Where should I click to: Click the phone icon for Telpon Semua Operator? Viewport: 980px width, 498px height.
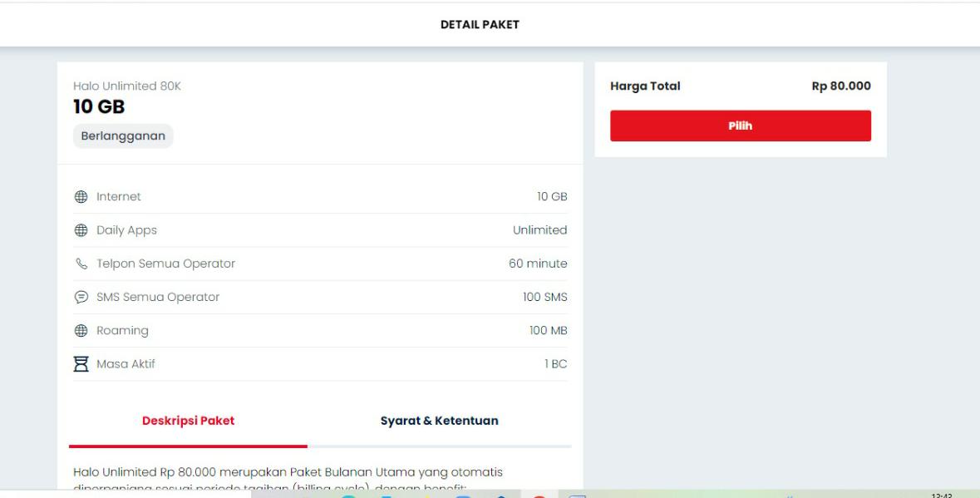tap(80, 264)
